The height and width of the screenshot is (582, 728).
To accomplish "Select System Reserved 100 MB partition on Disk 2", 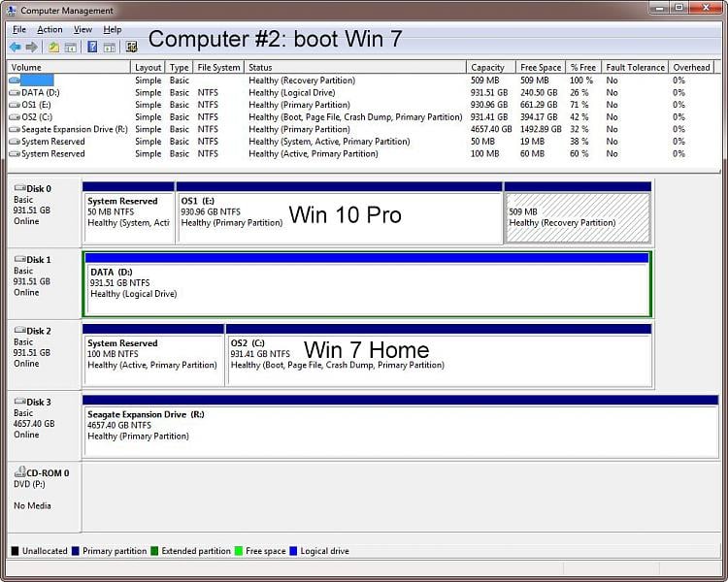I will click(153, 355).
